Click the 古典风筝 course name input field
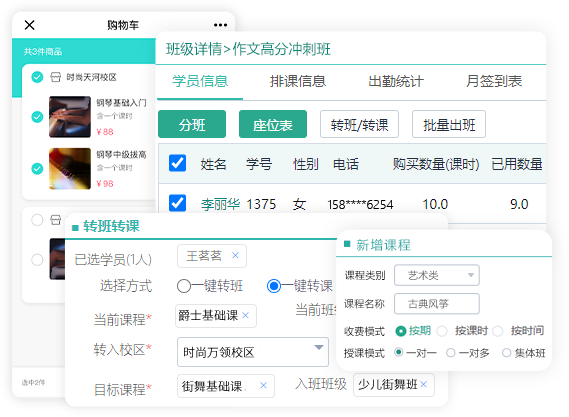 point(437,303)
